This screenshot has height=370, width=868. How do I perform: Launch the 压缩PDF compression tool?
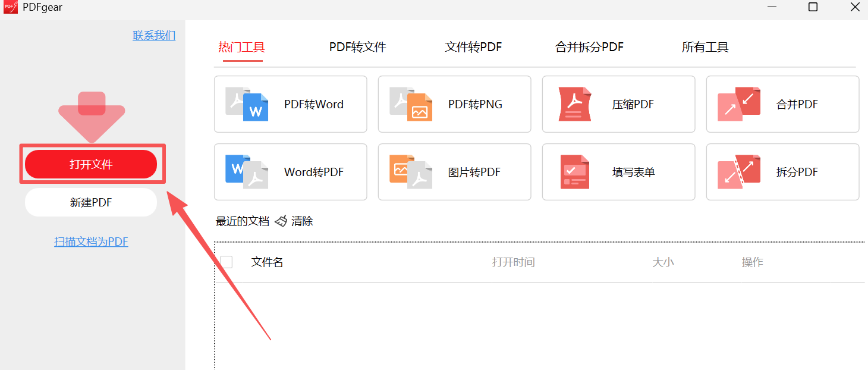(x=618, y=104)
